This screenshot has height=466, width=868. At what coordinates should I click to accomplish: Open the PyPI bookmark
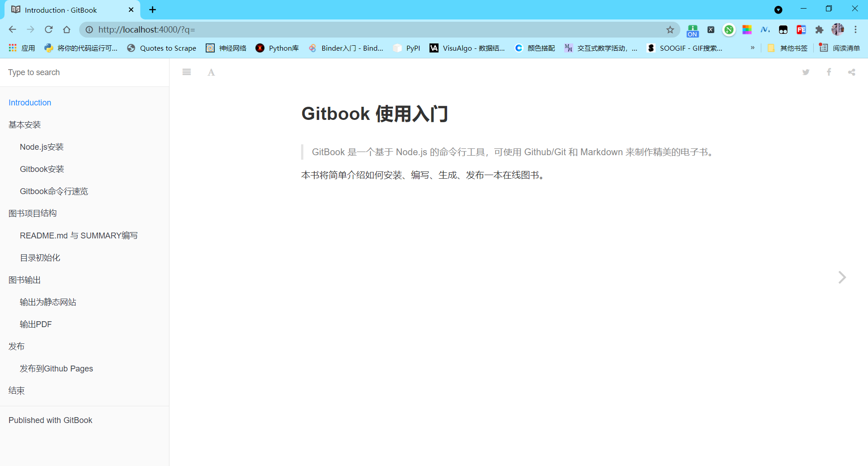pyautogui.click(x=406, y=48)
